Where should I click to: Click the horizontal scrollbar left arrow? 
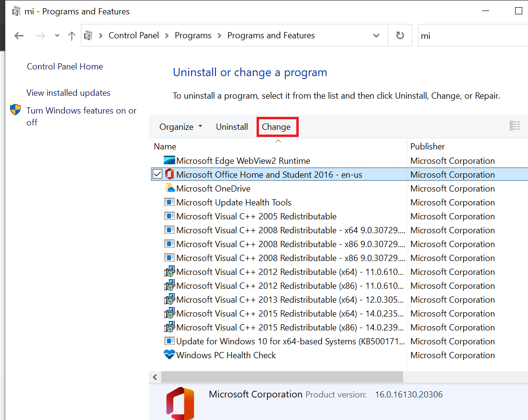pyautogui.click(x=155, y=376)
